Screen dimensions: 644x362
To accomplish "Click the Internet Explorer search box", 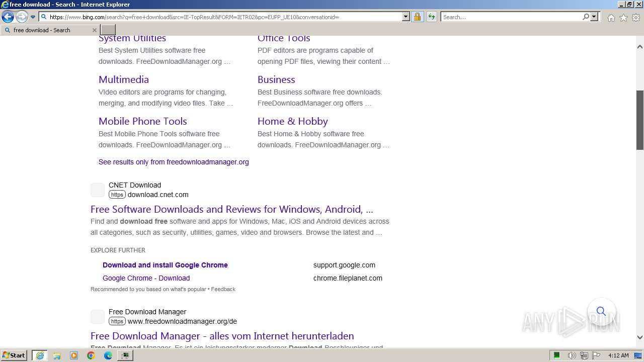I will 511,17.
